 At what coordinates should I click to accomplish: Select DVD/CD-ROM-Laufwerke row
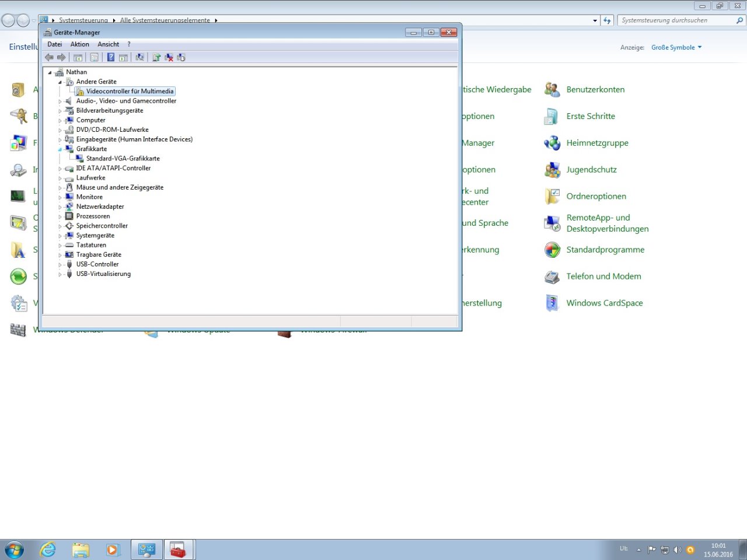click(112, 130)
